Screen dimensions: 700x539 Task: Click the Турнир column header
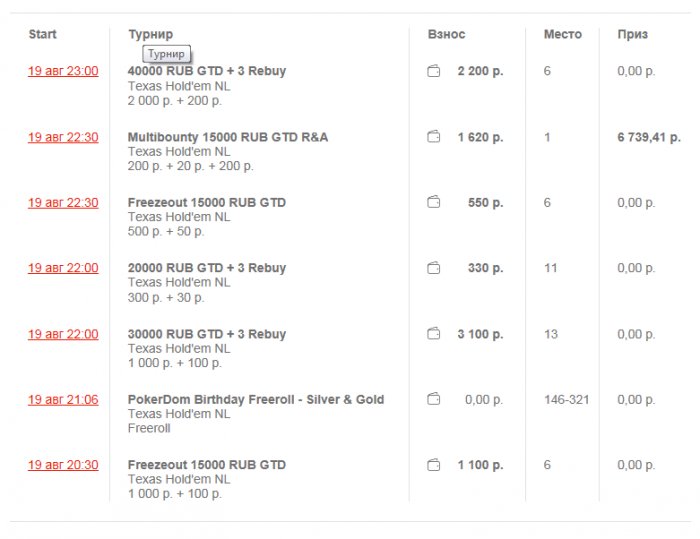[x=150, y=34]
